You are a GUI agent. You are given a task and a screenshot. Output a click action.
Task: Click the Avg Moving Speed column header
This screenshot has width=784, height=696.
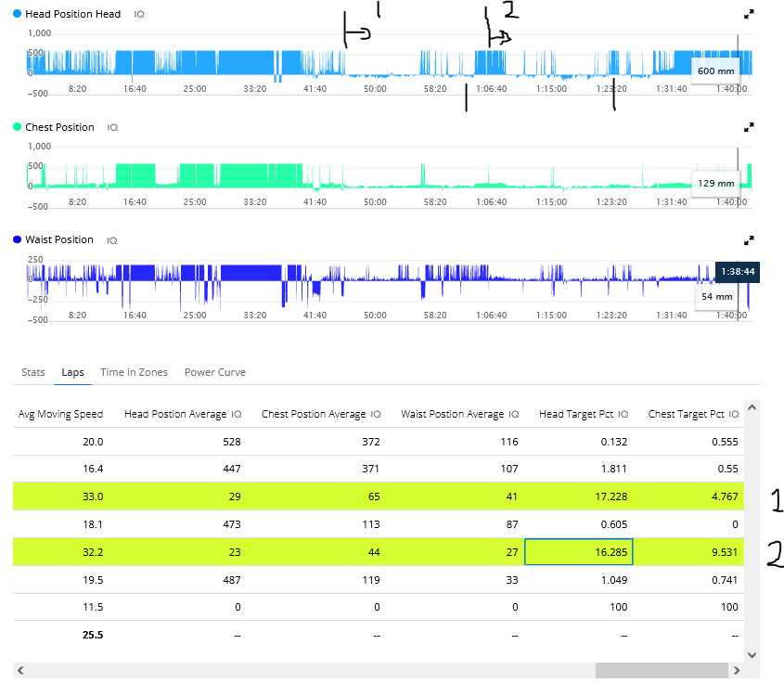pyautogui.click(x=60, y=414)
